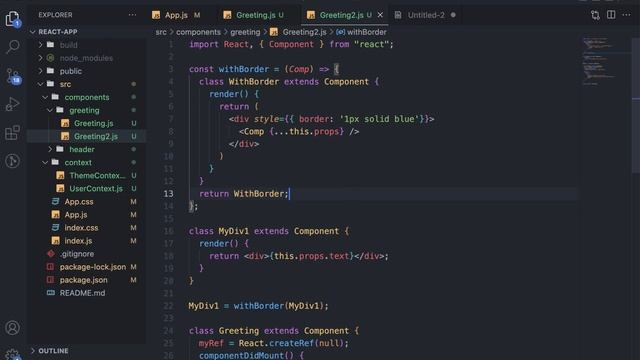Expand the public folder

[x=71, y=71]
